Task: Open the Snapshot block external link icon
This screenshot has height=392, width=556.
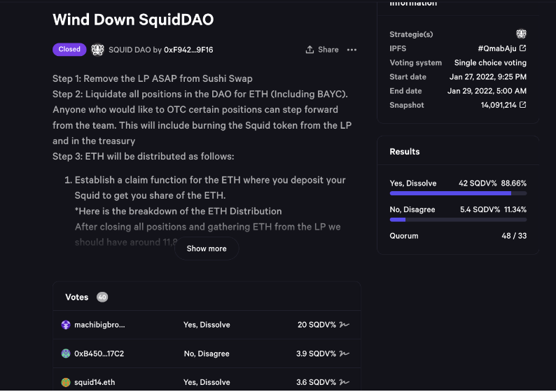Action: click(x=522, y=105)
